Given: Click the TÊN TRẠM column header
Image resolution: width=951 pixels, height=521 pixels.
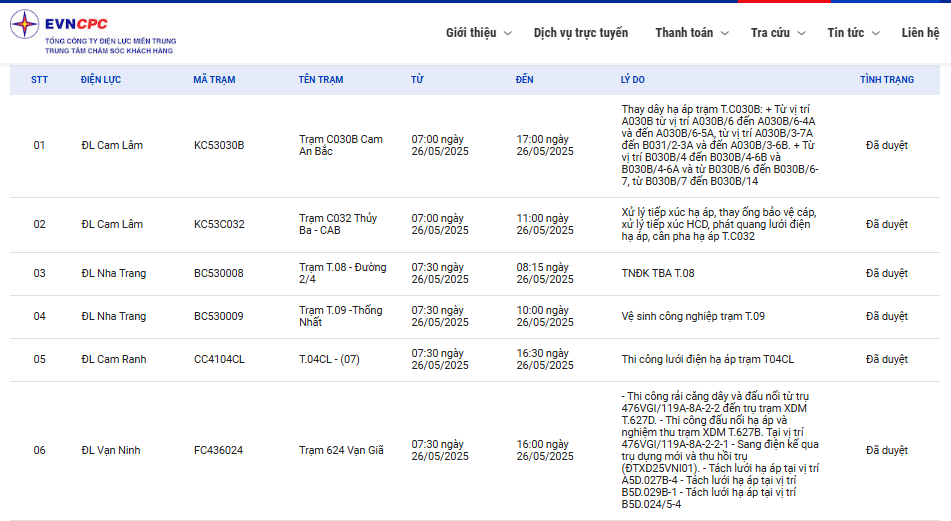Looking at the screenshot, I should (321, 79).
